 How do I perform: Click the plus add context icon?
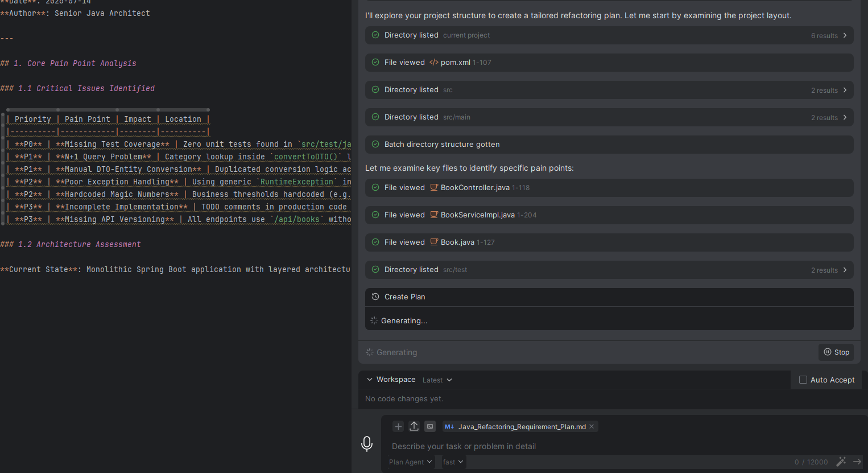pos(398,426)
